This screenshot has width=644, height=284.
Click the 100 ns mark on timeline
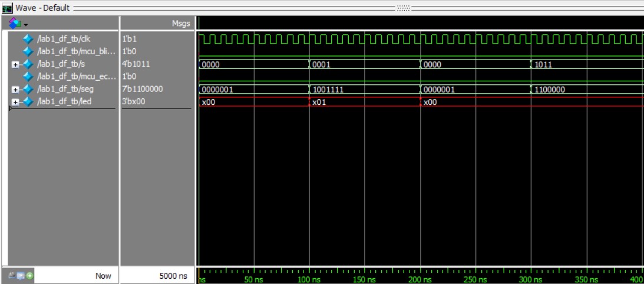click(309, 279)
